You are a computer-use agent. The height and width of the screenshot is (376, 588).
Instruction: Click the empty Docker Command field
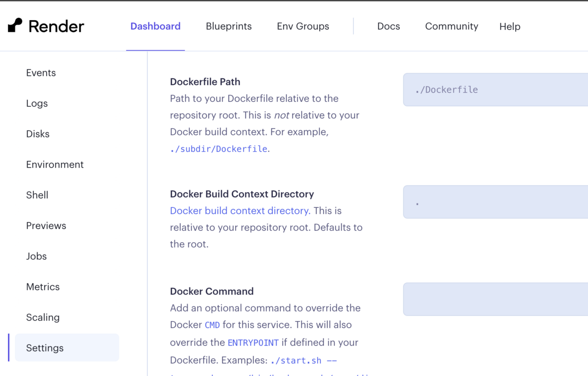(495, 299)
